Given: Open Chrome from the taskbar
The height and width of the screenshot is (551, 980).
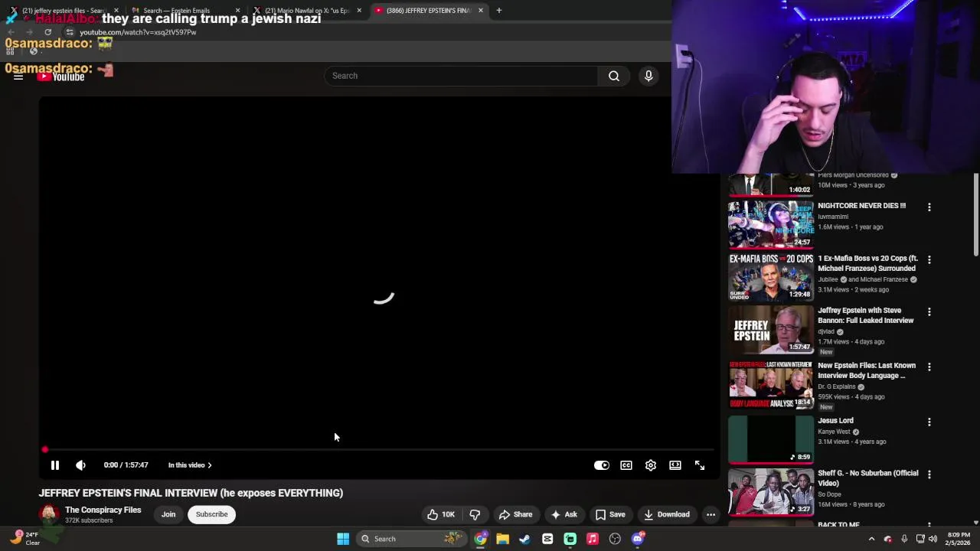Looking at the screenshot, I should 480,539.
